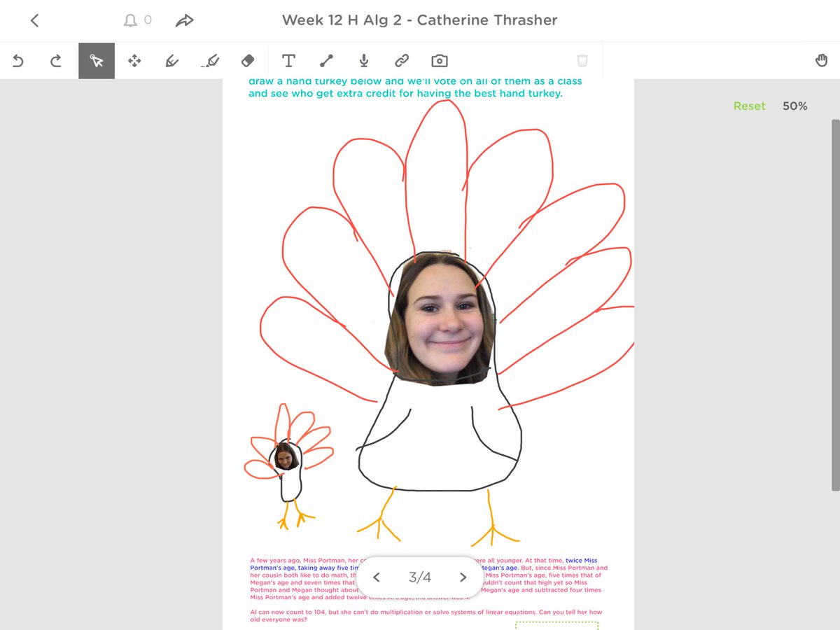Go to the previous page with left chevron
This screenshot has width=840, height=630.
pyautogui.click(x=377, y=577)
